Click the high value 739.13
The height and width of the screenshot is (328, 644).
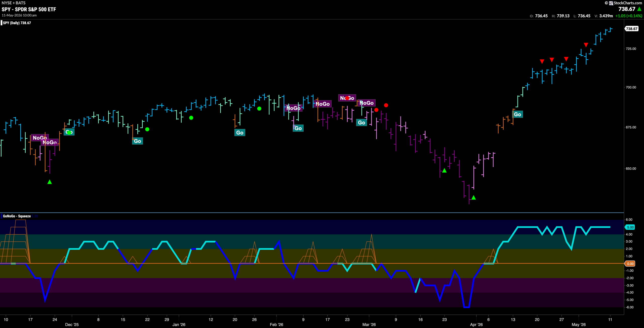[563, 16]
